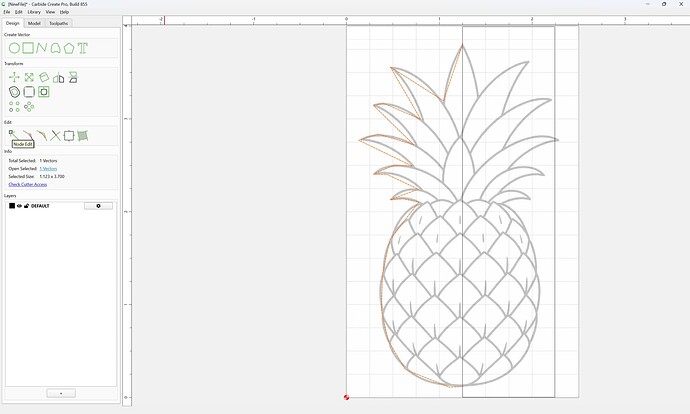Click the 'Total Selected' info label

point(22,161)
